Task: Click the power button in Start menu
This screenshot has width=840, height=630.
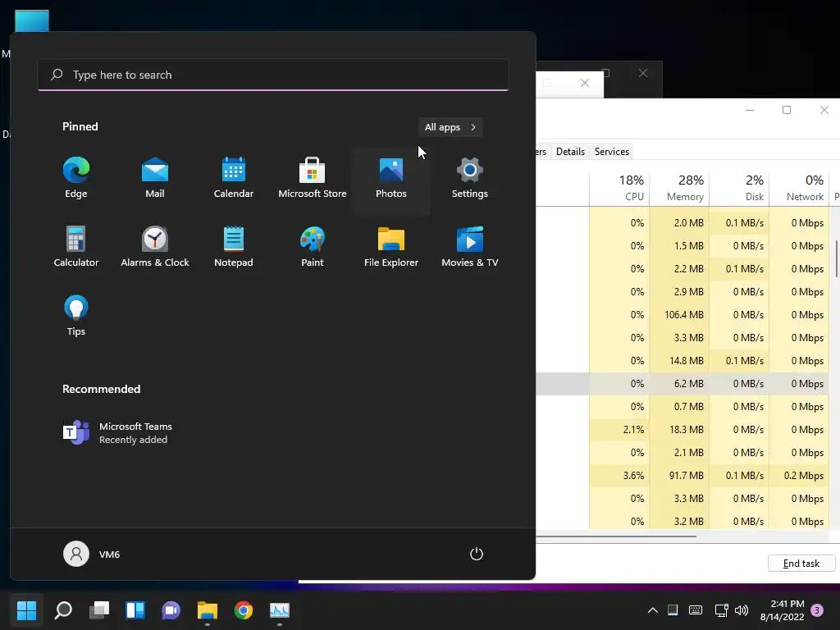Action: pyautogui.click(x=477, y=554)
